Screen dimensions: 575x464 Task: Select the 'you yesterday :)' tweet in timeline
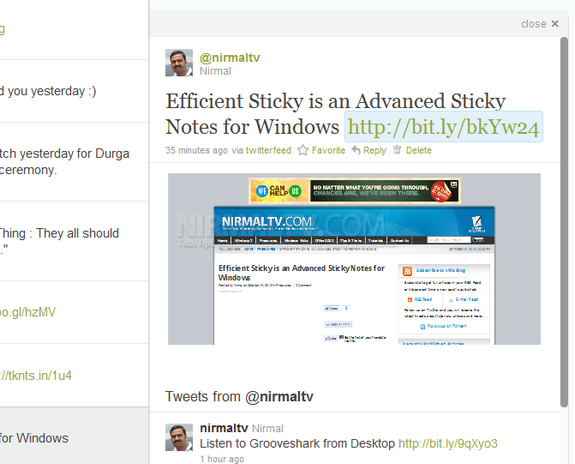click(x=74, y=91)
